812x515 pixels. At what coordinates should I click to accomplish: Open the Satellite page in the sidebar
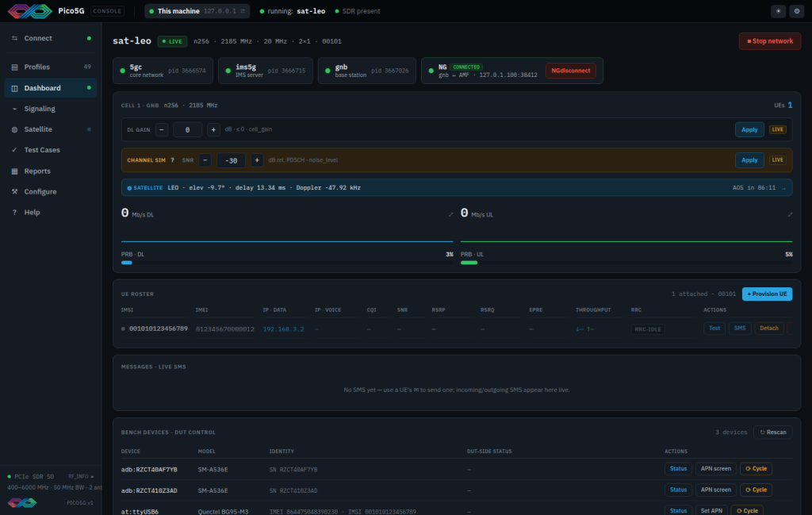[x=51, y=129]
